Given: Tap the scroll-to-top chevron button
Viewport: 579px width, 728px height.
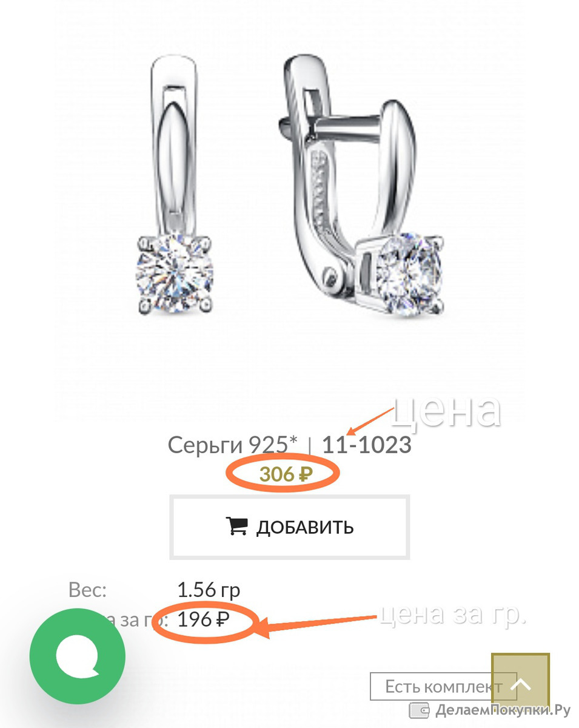Looking at the screenshot, I should 520,686.
